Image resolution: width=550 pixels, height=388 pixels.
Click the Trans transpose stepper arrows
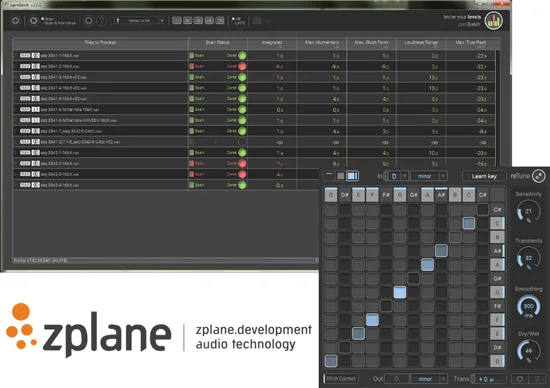pyautogui.click(x=472, y=379)
